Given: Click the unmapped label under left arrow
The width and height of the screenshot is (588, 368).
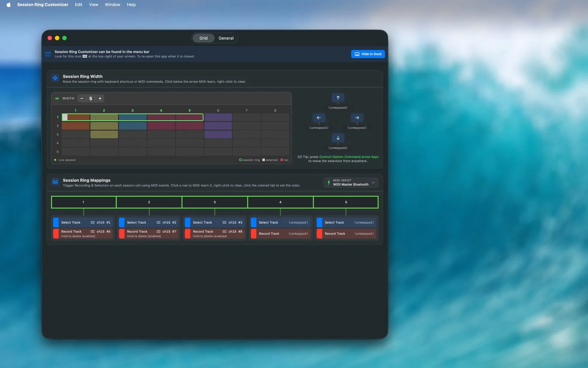Looking at the screenshot, I should (x=319, y=128).
